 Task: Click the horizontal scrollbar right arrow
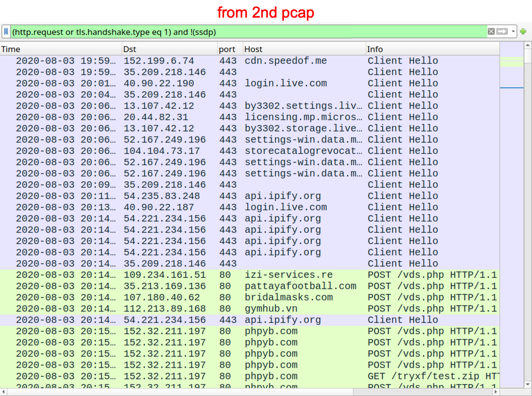coord(496,392)
